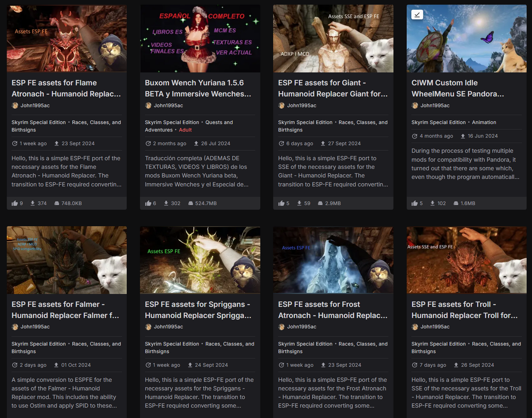This screenshot has width=532, height=418.
Task: Click the upload arrow icon beside 16 Jun 2024
Action: pos(463,136)
